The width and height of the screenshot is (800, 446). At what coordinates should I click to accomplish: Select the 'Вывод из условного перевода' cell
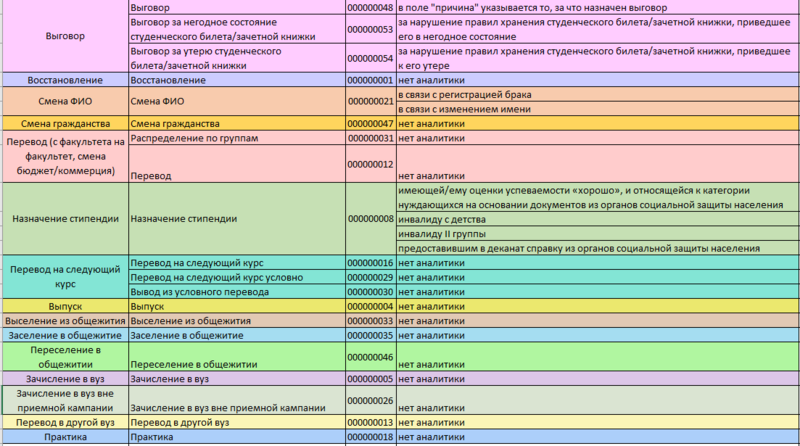(236, 291)
